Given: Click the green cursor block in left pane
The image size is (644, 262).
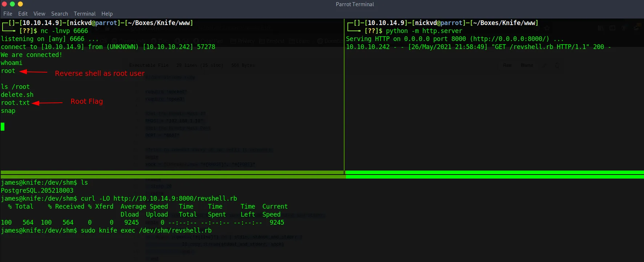Looking at the screenshot, I should click(3, 127).
